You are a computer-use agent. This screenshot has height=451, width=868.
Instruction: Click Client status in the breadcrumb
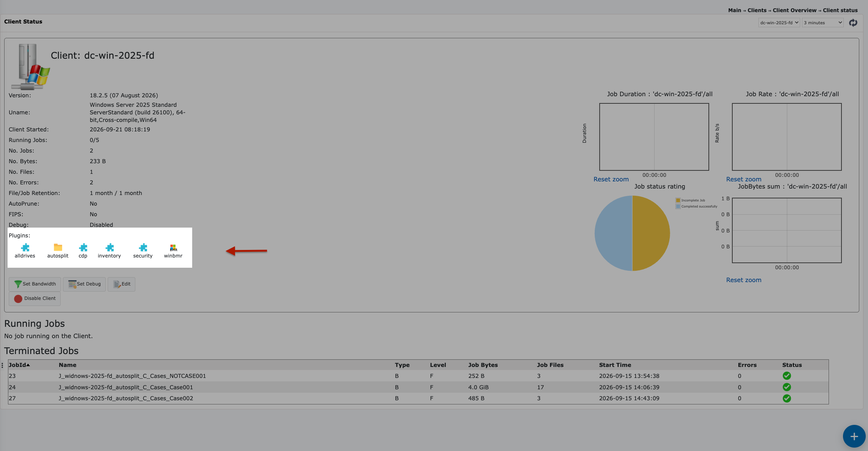click(x=840, y=10)
